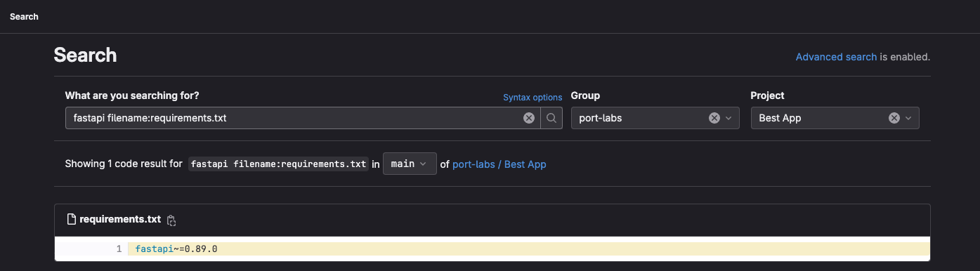980x271 pixels.
Task: Click the port-labs value in Group field
Action: click(601, 118)
